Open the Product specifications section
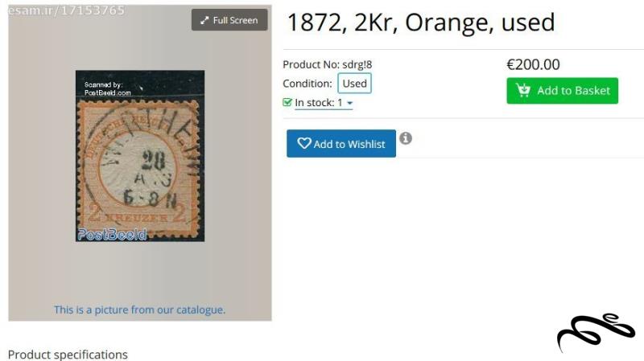 [68, 355]
